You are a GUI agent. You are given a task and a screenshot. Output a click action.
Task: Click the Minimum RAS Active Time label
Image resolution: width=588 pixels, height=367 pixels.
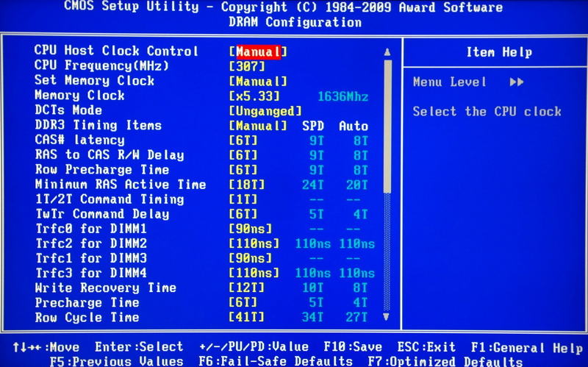pyautogui.click(x=121, y=185)
